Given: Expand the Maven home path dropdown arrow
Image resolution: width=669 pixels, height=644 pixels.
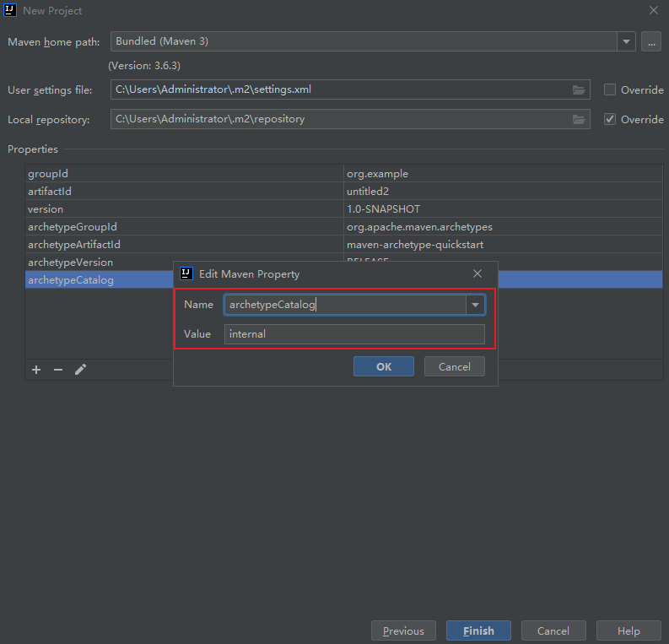Looking at the screenshot, I should [626, 42].
